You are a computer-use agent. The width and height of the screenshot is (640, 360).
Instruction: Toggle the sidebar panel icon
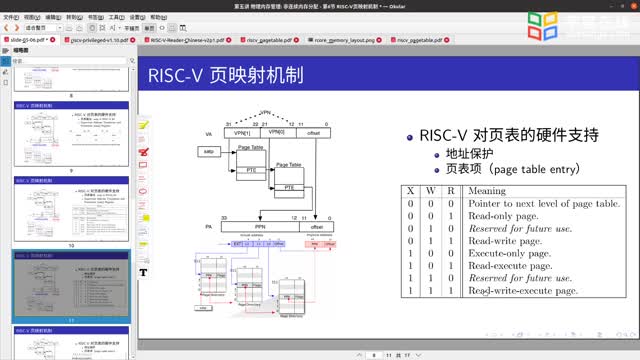point(5,51)
